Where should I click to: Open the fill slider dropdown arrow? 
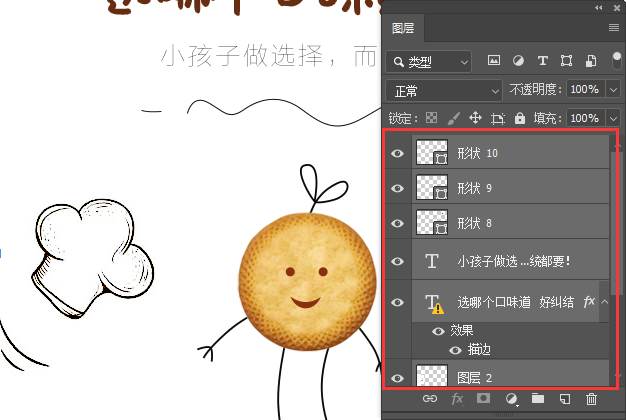coord(614,119)
